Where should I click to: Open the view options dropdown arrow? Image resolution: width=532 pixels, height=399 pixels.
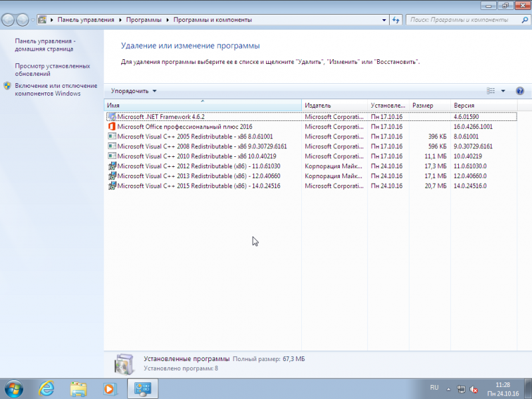pos(503,91)
